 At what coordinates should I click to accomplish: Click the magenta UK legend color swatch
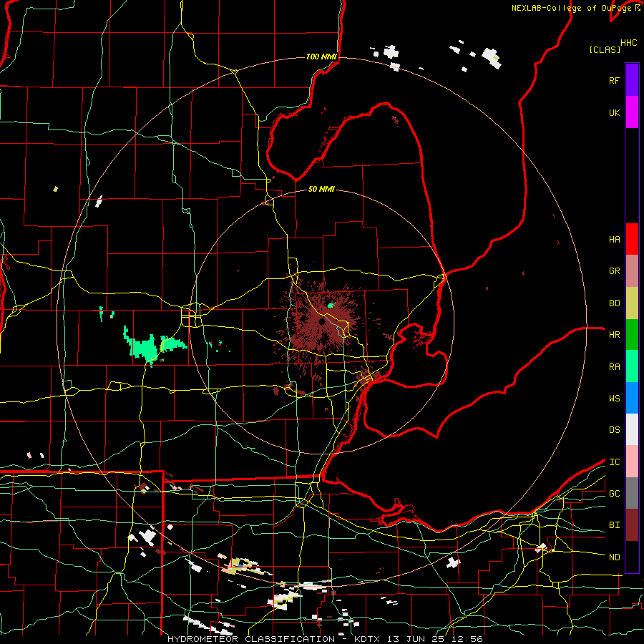coord(632,112)
